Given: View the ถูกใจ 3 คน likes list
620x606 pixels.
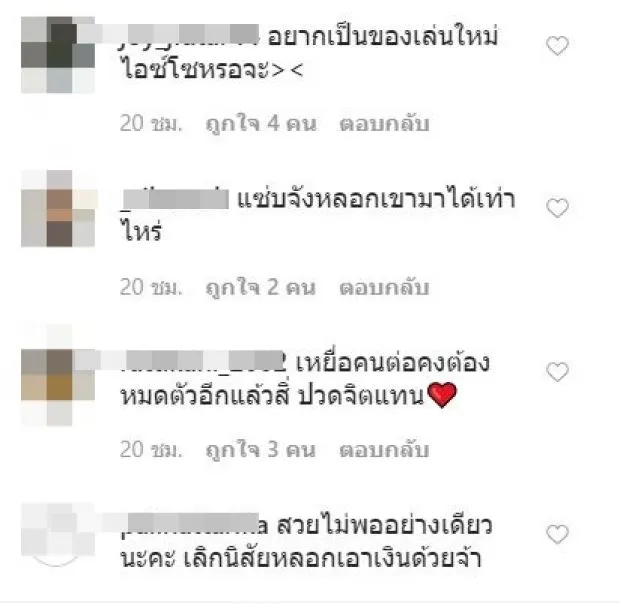Looking at the screenshot, I should click(261, 450).
